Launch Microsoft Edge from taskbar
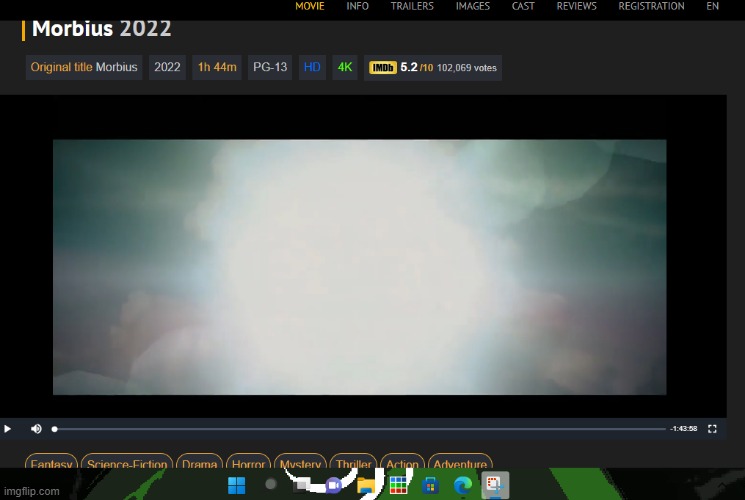The image size is (745, 500). (462, 486)
